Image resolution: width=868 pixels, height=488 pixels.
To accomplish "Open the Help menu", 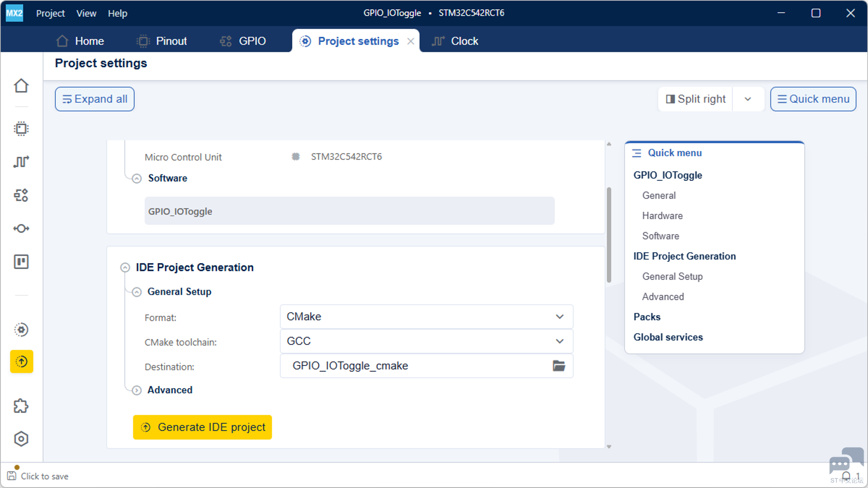I will pyautogui.click(x=118, y=13).
